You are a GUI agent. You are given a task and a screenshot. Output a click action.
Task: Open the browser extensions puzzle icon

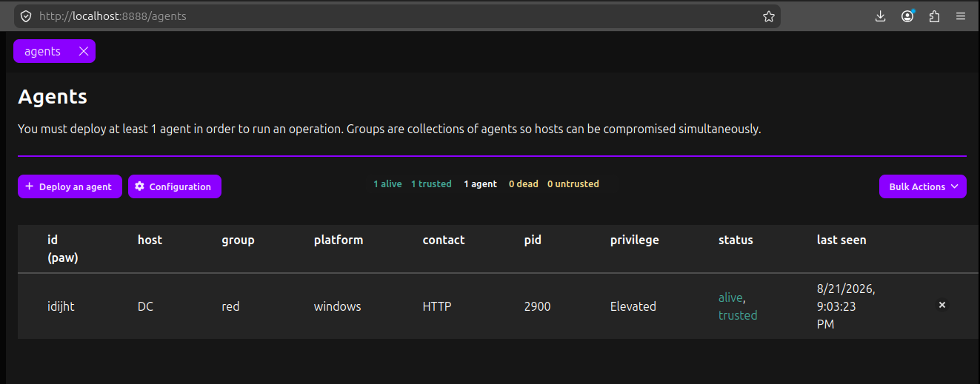click(x=934, y=16)
